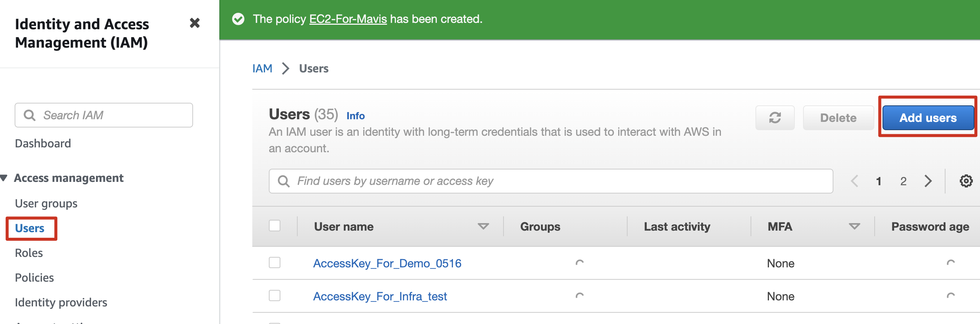Click the Delete button
Screen dimensions: 980x324
pyautogui.click(x=838, y=118)
